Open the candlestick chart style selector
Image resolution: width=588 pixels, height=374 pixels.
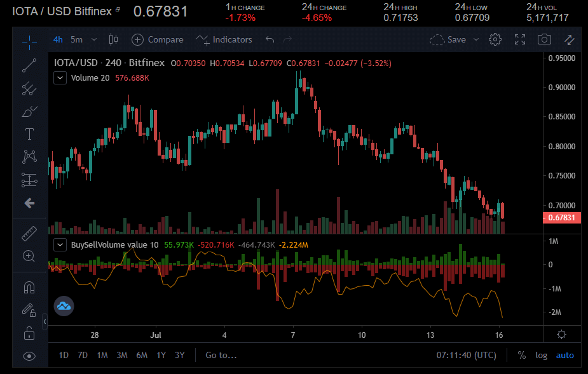113,39
